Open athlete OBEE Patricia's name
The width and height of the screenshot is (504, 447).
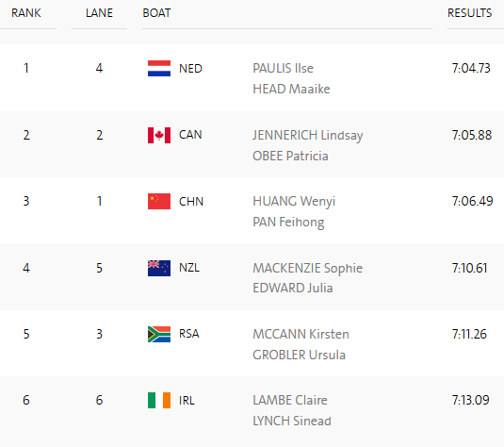pyautogui.click(x=290, y=157)
